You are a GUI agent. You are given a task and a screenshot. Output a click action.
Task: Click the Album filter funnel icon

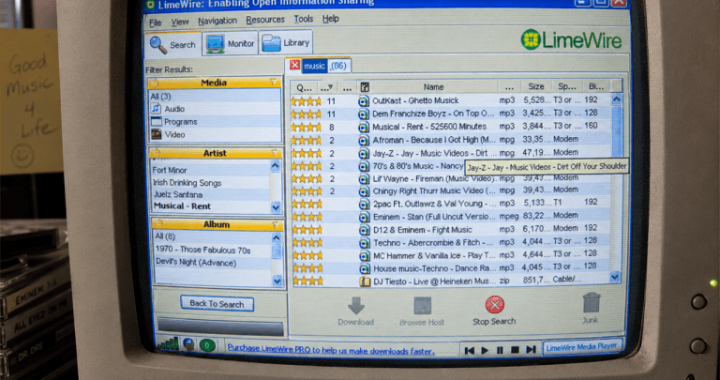coord(276,225)
